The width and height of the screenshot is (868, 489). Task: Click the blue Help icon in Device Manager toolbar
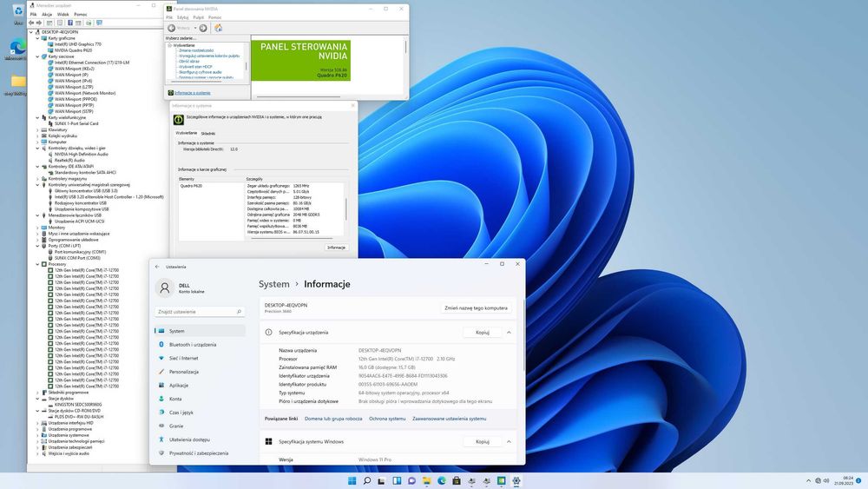point(70,23)
